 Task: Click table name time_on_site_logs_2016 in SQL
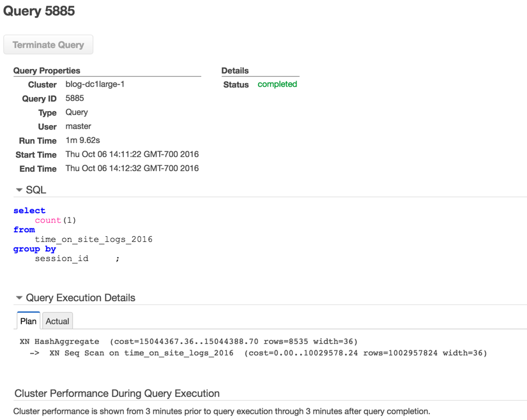point(93,239)
